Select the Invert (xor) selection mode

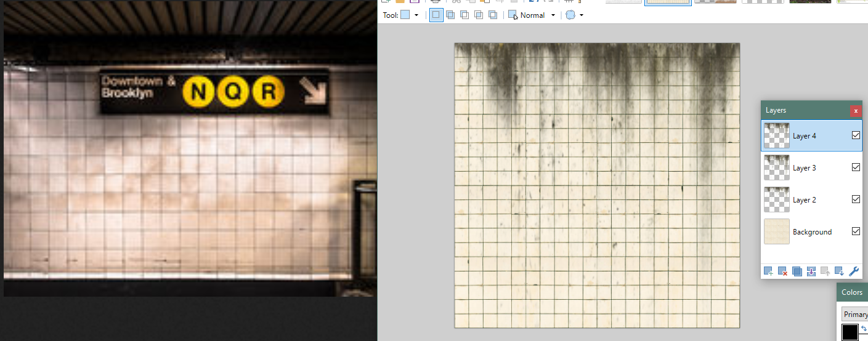[493, 15]
